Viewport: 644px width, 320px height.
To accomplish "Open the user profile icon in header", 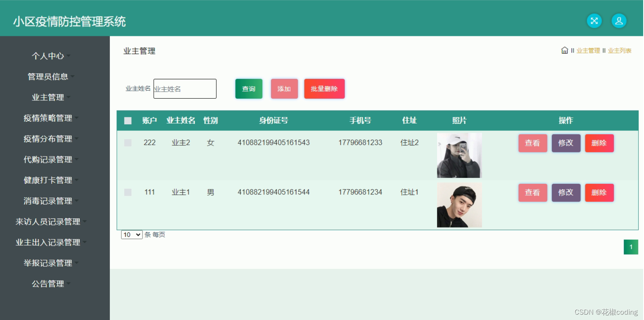I will [619, 21].
